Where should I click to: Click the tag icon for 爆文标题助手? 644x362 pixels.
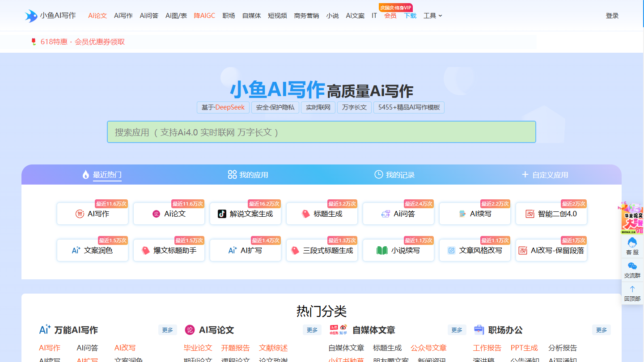(146, 251)
